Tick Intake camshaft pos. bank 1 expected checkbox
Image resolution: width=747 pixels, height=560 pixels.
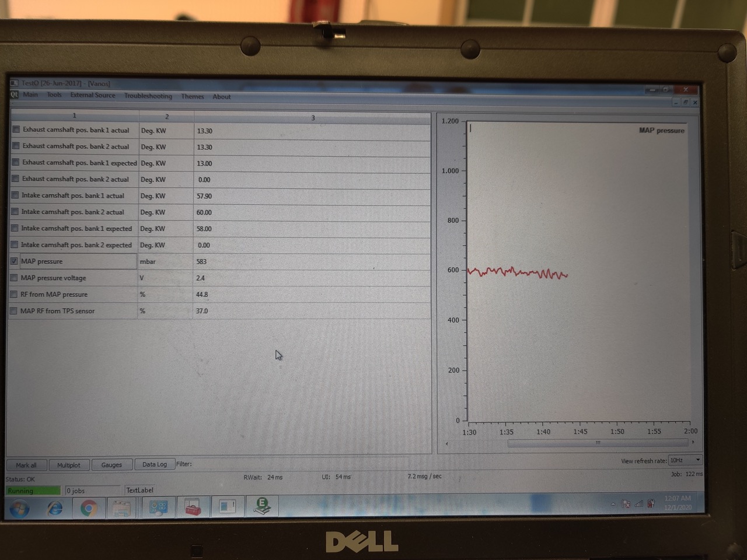[15, 228]
